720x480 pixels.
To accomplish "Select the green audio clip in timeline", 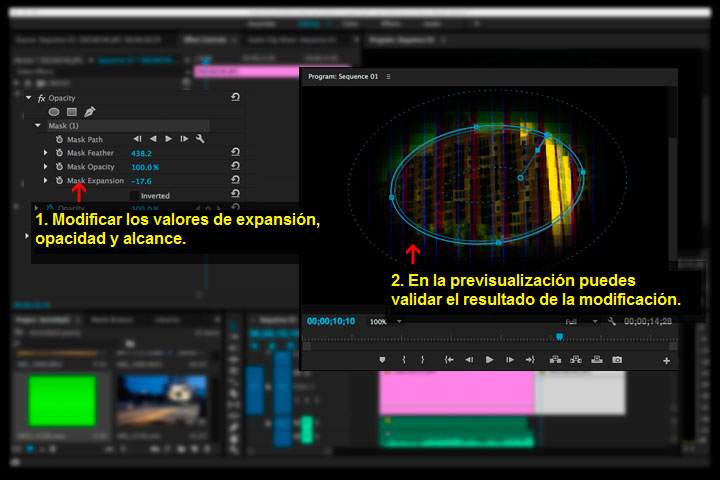I will click(x=457, y=432).
